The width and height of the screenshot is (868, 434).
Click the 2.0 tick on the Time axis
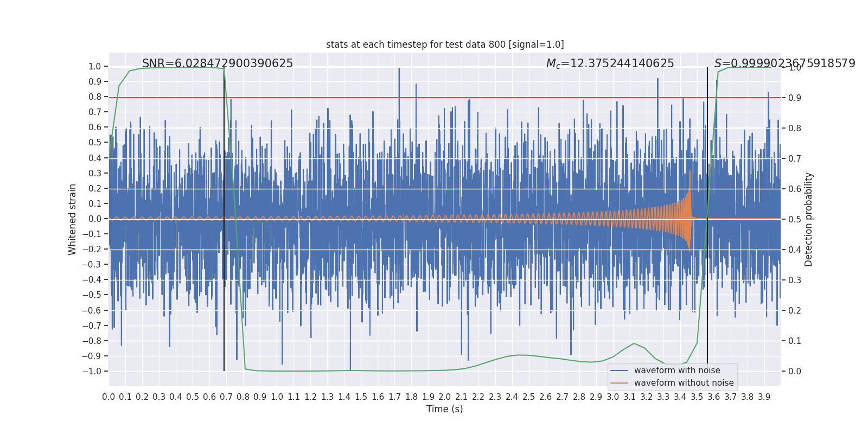coord(445,397)
